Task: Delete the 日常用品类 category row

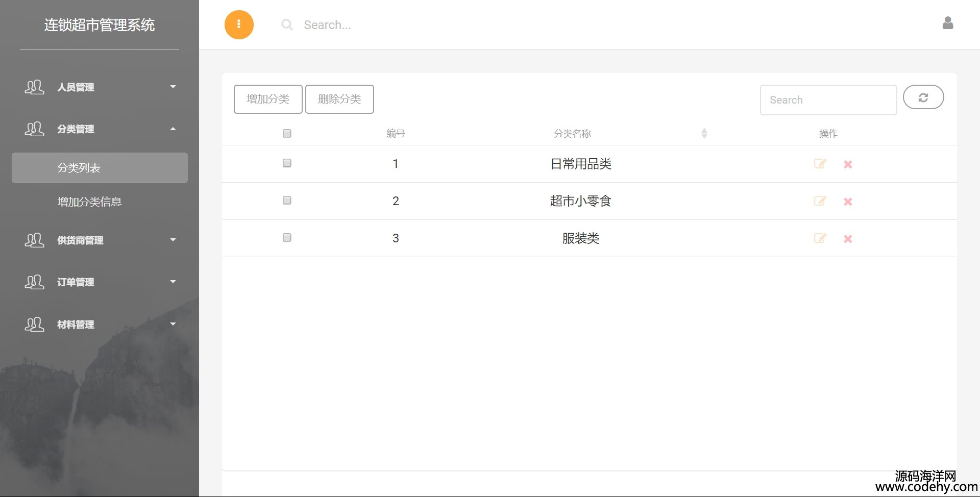Action: (848, 164)
